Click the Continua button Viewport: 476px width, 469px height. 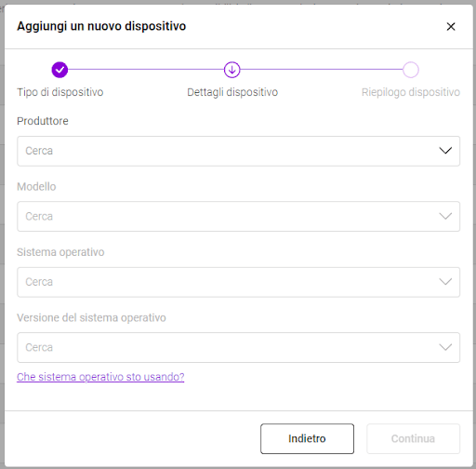coord(413,438)
